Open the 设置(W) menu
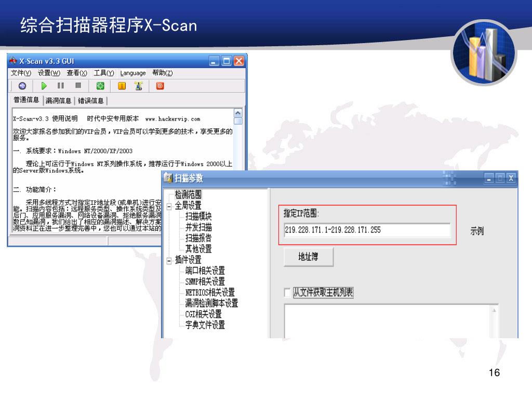The image size is (532, 399). 49,73
